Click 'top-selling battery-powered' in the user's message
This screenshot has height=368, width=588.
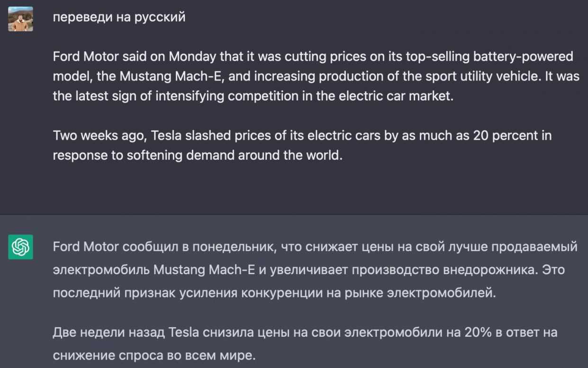pyautogui.click(x=489, y=57)
